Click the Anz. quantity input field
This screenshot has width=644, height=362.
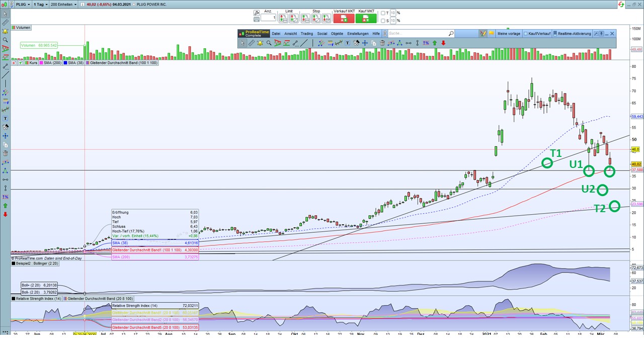click(269, 18)
